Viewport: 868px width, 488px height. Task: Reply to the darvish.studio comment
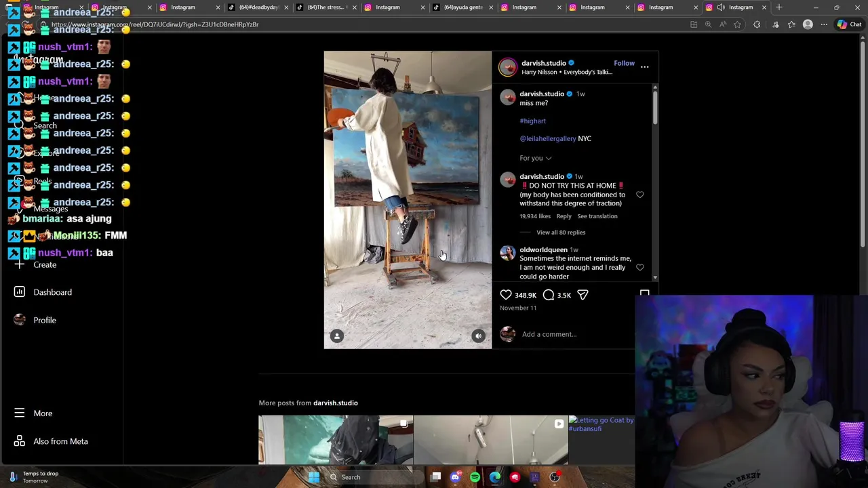pyautogui.click(x=564, y=216)
